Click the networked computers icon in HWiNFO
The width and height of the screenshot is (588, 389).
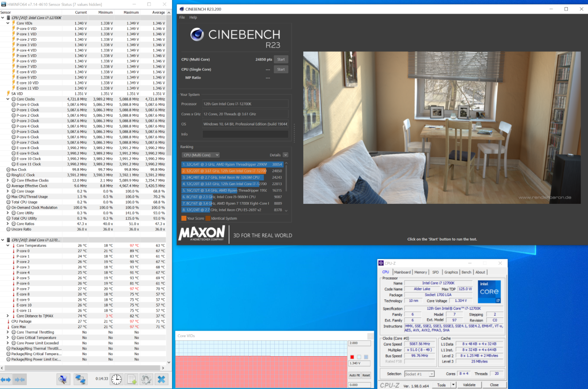80,379
